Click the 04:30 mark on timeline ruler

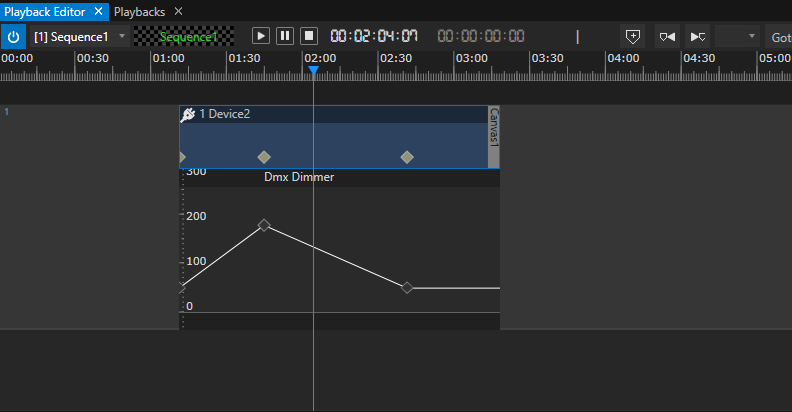[x=699, y=58]
